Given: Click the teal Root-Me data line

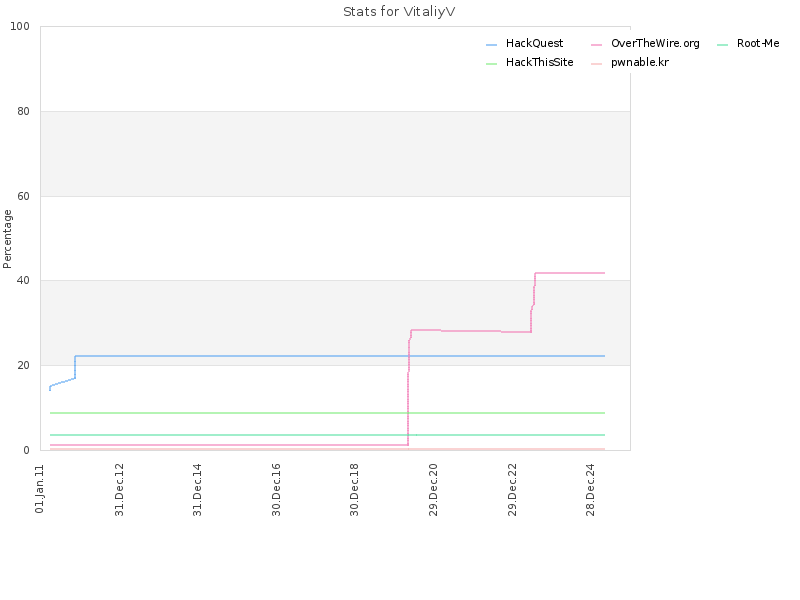Looking at the screenshot, I should pyautogui.click(x=327, y=435).
